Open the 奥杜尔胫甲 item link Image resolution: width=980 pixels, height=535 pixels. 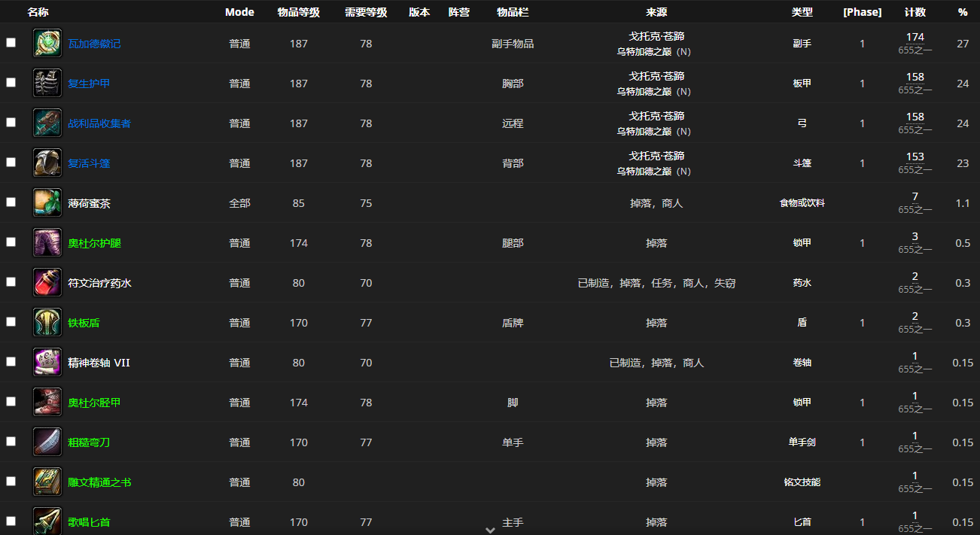coord(94,403)
